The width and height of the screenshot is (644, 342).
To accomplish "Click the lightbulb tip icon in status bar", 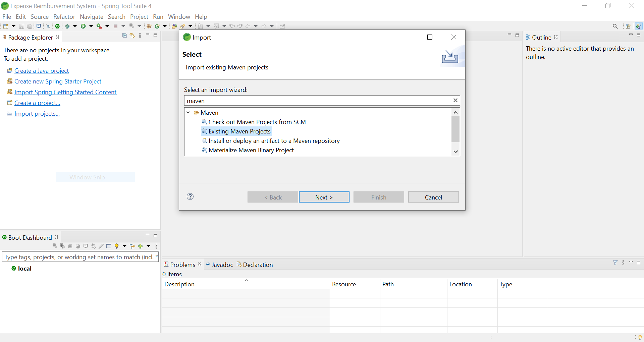I will tap(640, 337).
